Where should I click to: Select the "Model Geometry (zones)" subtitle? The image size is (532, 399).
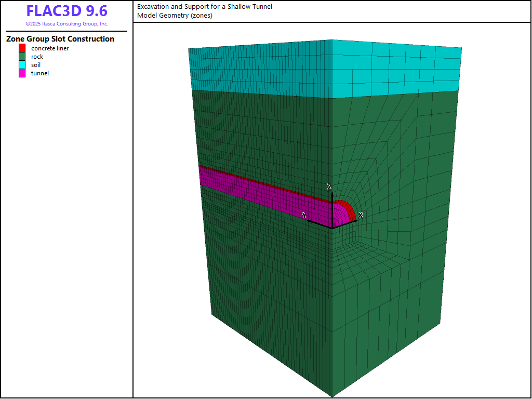tap(175, 15)
